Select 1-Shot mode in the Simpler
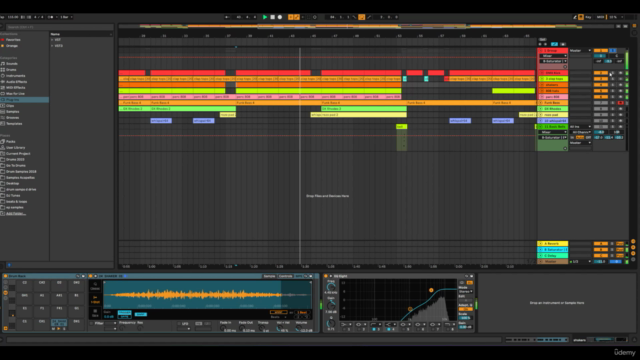The width and height of the screenshot is (640, 360). 95,300
